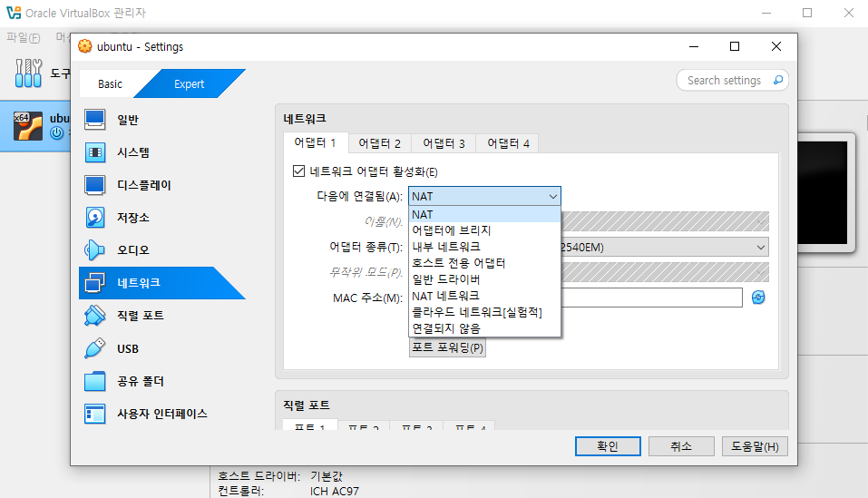Screen dimensions: 868x498
Task: Switch to 어댑터 4 tab
Action: (508, 144)
